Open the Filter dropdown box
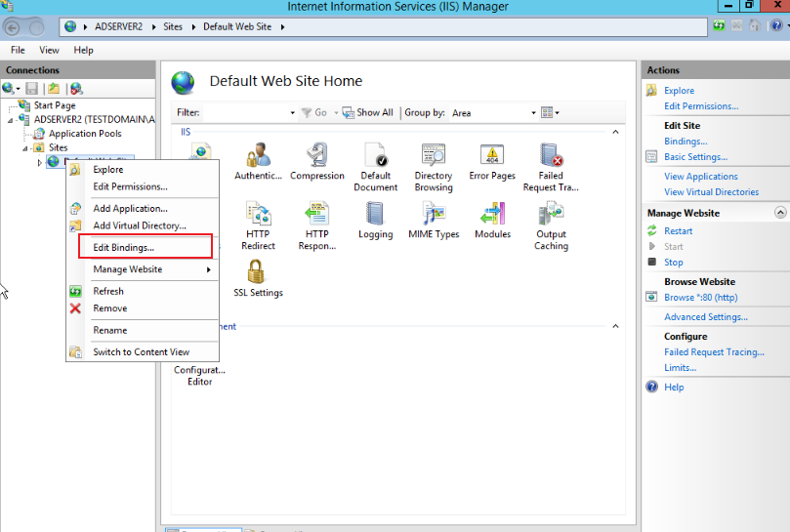 (x=250, y=113)
